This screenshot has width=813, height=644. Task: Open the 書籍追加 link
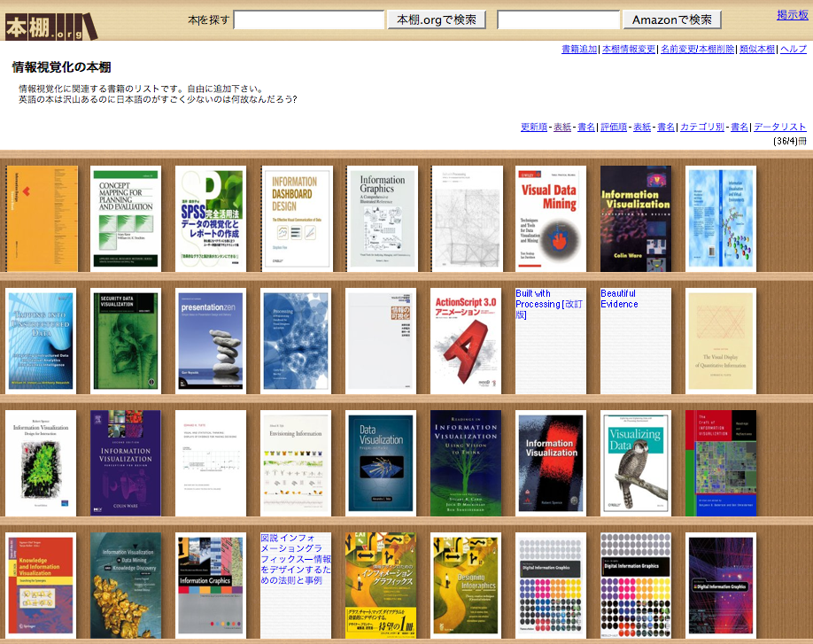point(579,49)
